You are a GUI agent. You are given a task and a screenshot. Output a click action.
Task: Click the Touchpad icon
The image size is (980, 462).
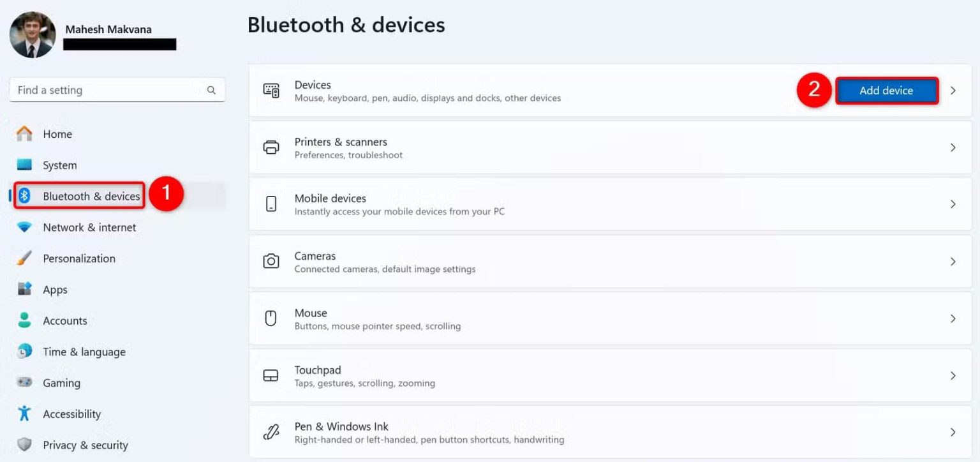click(272, 375)
